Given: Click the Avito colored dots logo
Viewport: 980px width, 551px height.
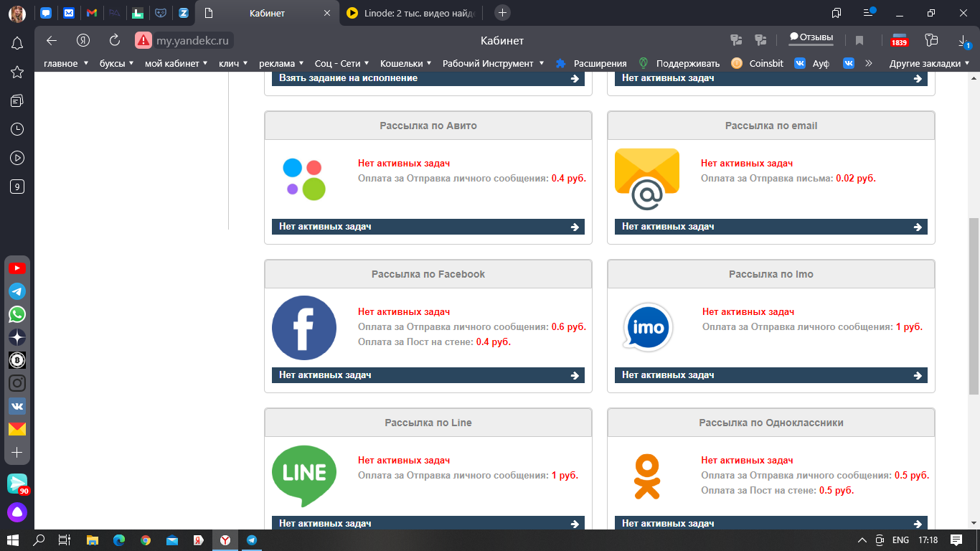Looking at the screenshot, I should click(x=304, y=179).
